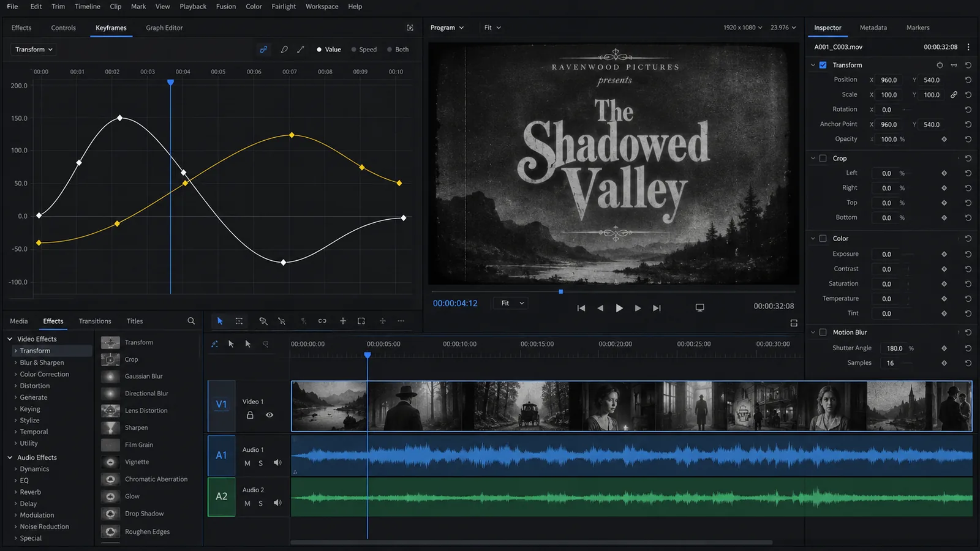Select the Speed radio option
This screenshot has width=980, height=551.
point(364,50)
